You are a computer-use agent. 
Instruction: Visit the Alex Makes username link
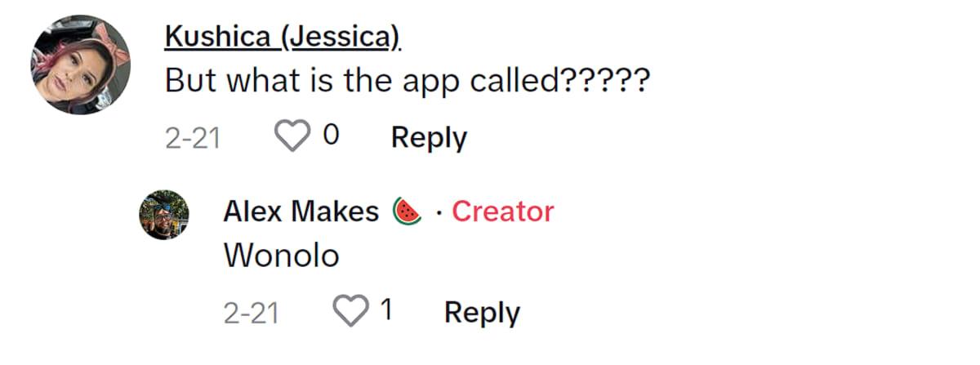coord(301,211)
